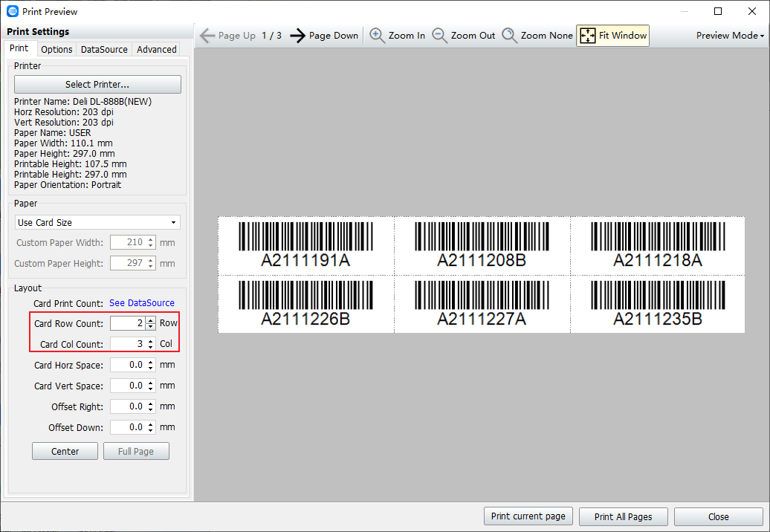Click the Print Preview app icon
Image resolution: width=770 pixels, height=532 pixels.
click(13, 11)
